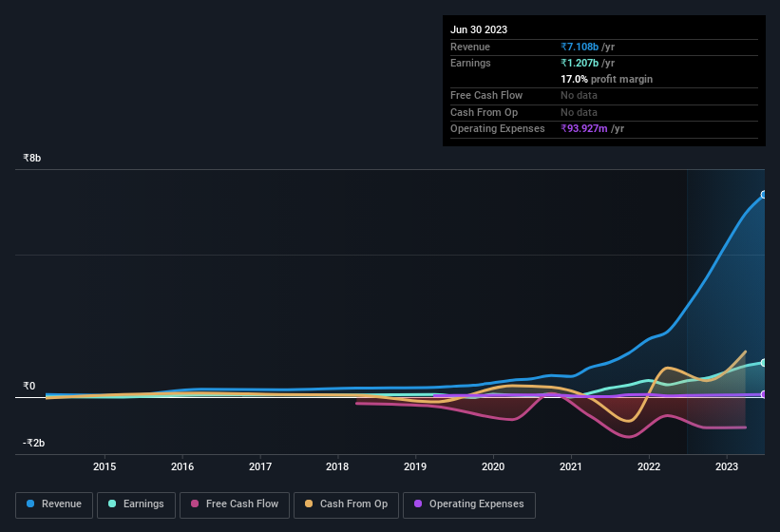Click the Jun 30 2023 tooltip date
The image size is (780, 532).
(x=479, y=29)
